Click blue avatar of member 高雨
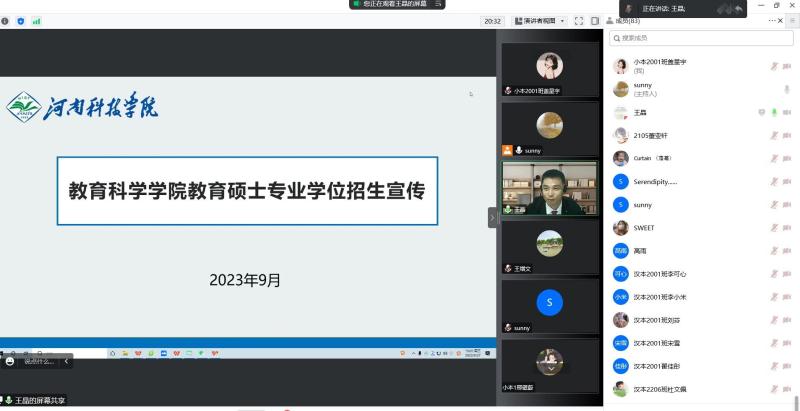 point(620,251)
